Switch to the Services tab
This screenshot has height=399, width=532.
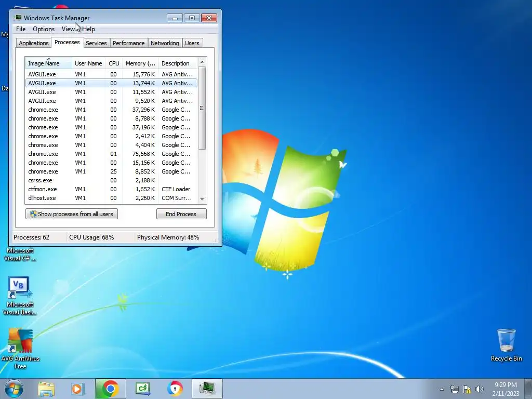96,43
